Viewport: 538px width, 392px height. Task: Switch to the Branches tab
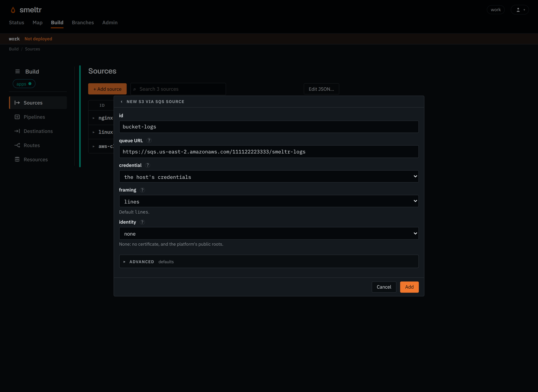83,23
